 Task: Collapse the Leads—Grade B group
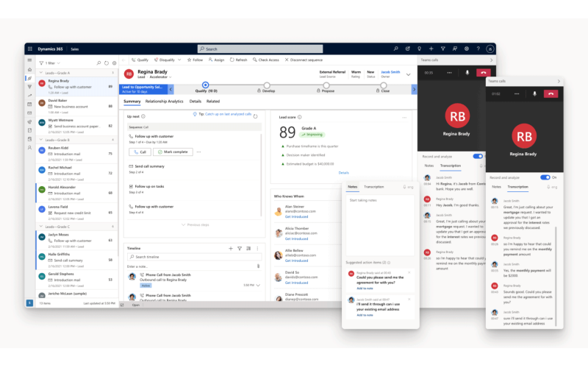point(41,140)
